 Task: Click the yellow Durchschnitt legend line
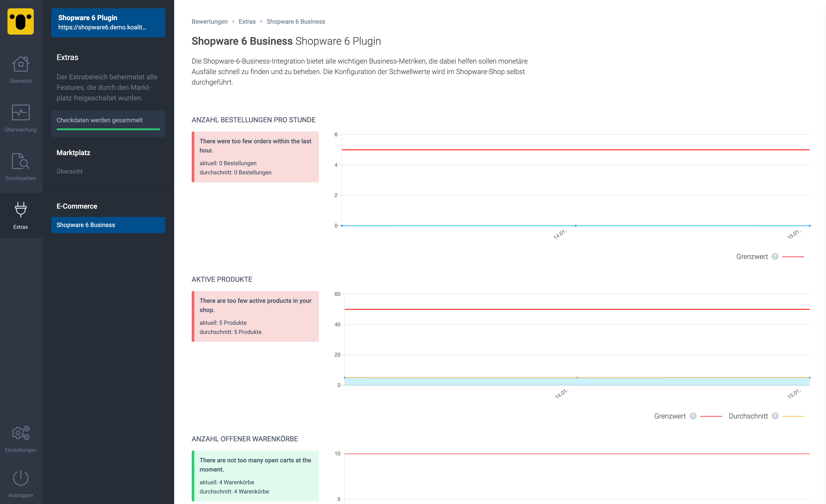pyautogui.click(x=793, y=416)
